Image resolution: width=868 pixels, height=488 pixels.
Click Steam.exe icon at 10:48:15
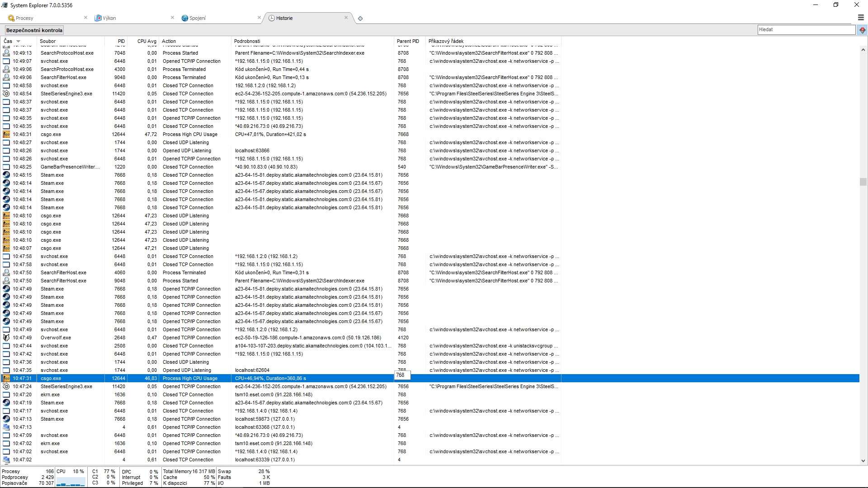coord(6,175)
